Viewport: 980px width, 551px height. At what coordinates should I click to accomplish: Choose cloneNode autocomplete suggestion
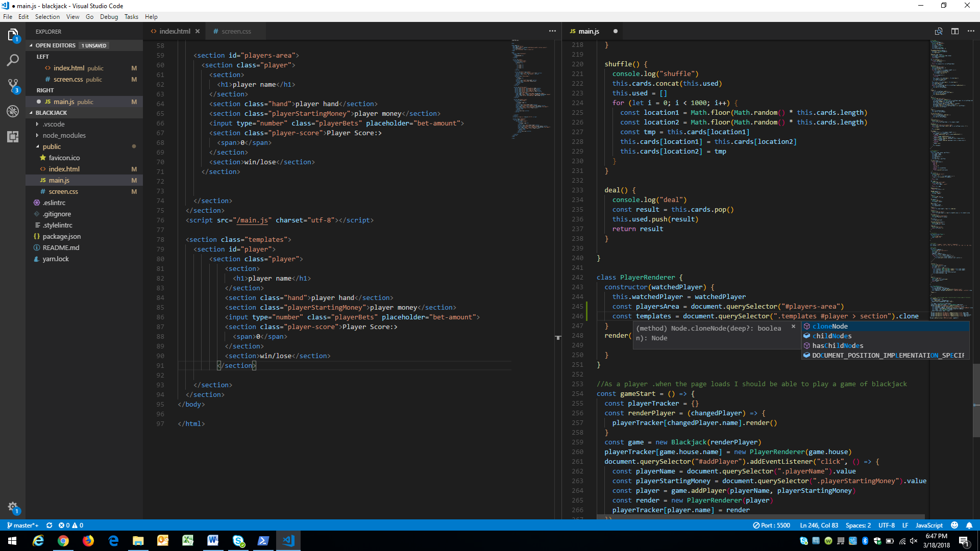coord(885,326)
